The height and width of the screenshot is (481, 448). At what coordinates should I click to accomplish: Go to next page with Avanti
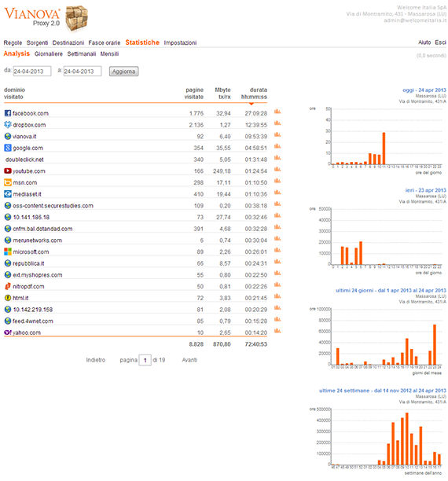[189, 360]
